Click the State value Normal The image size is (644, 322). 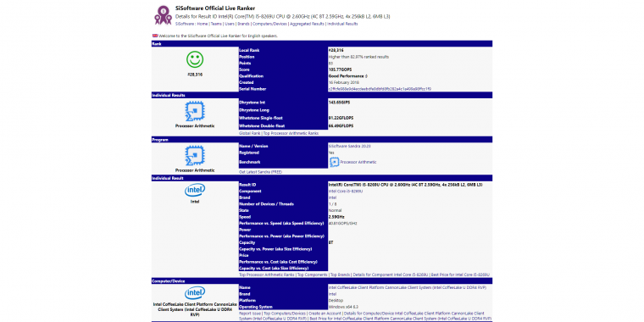[x=336, y=210]
